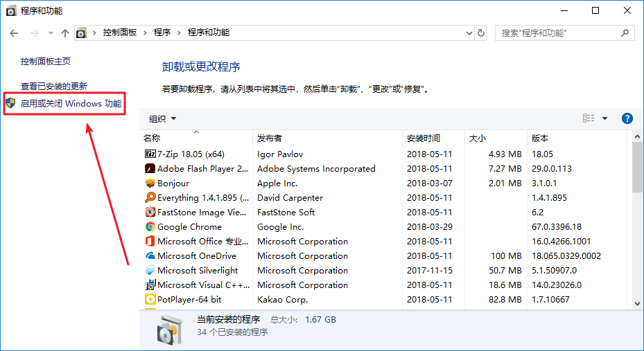Click the 7-Zip 18.05 program icon
The width and height of the screenshot is (644, 351).
pos(150,154)
